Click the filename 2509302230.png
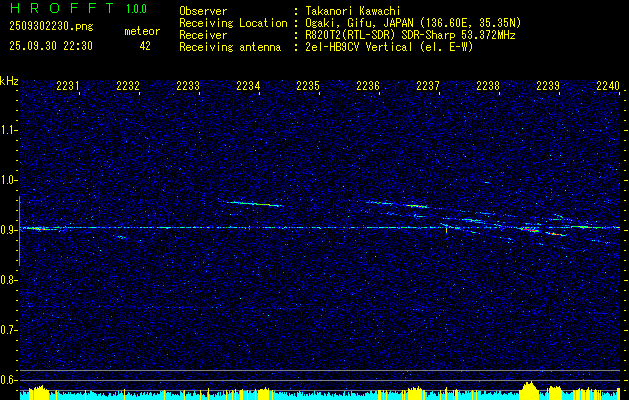629x400 pixels. (51, 27)
